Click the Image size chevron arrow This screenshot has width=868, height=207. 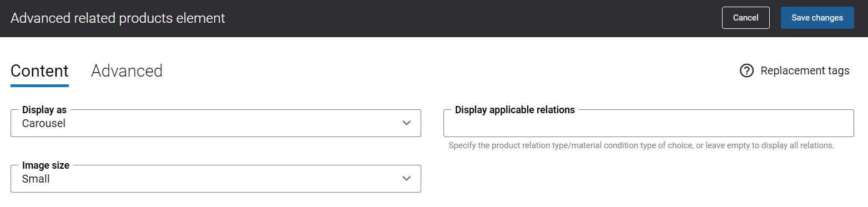[x=407, y=179]
